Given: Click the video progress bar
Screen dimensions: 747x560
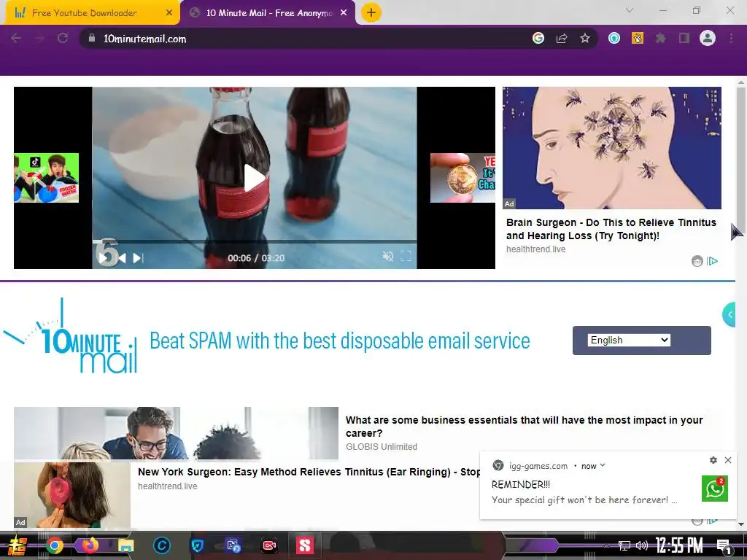Looking at the screenshot, I should [x=255, y=242].
